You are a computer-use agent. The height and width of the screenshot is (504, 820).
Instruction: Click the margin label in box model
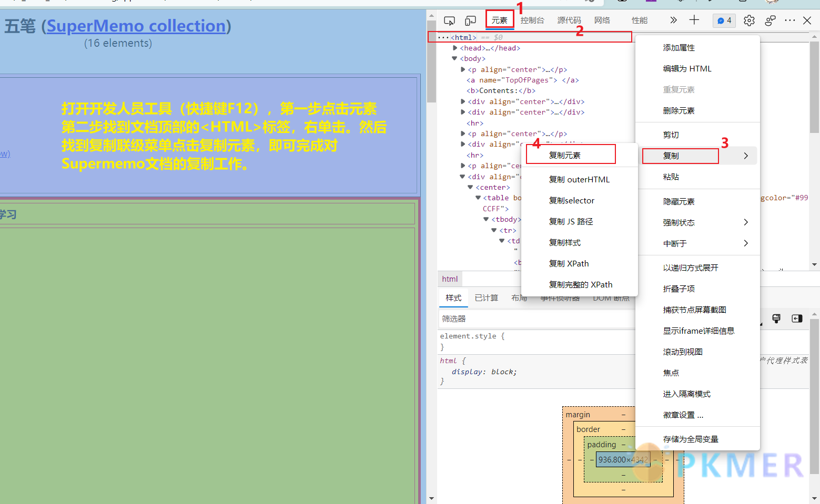[578, 415]
